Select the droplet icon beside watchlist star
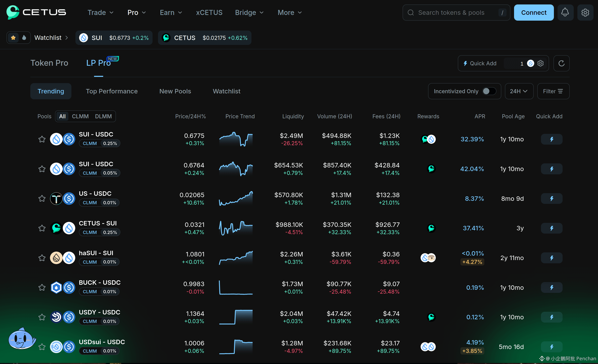Screen dimensions: 598x364 pos(24,38)
